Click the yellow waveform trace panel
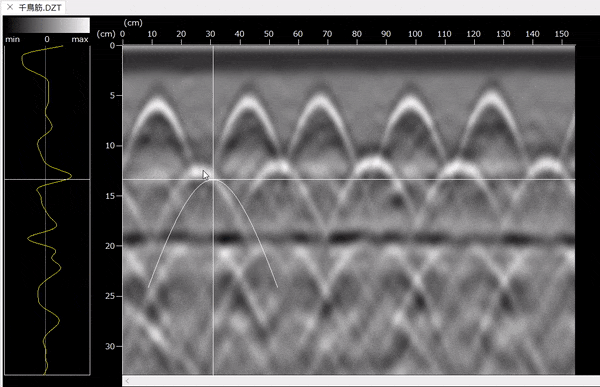 [47, 210]
